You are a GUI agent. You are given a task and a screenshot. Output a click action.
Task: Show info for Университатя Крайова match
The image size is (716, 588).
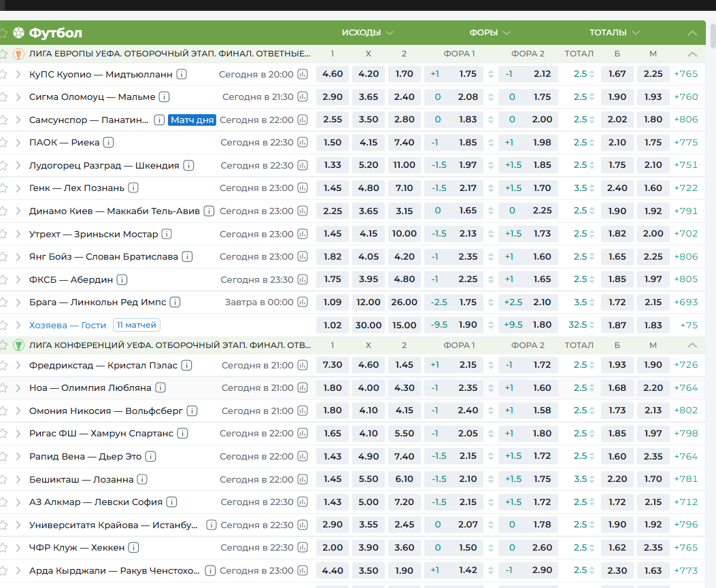click(211, 525)
